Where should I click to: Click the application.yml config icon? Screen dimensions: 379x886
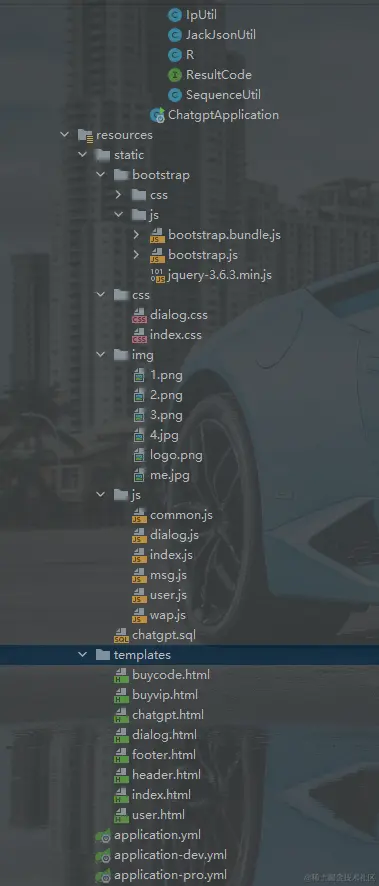[x=103, y=835]
